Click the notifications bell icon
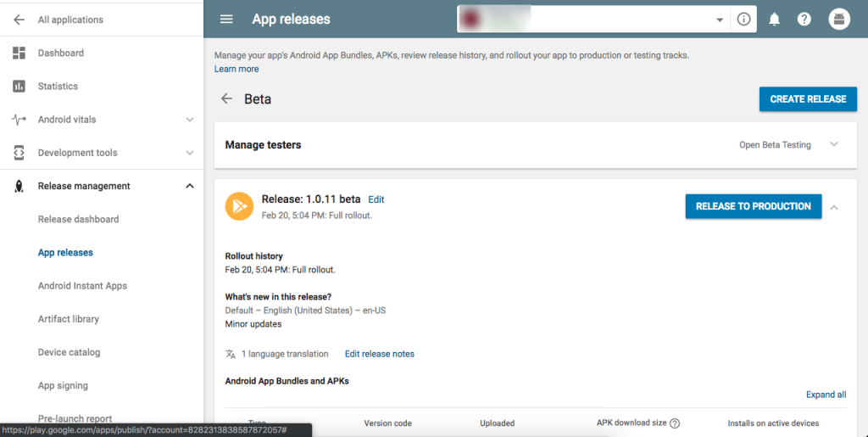 click(774, 20)
